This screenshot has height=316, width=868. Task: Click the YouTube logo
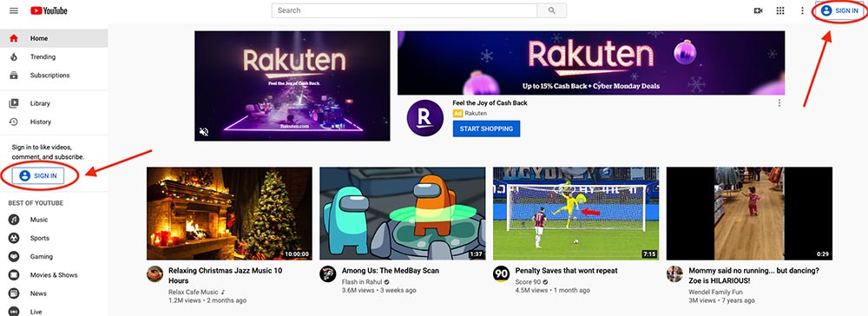tap(49, 10)
